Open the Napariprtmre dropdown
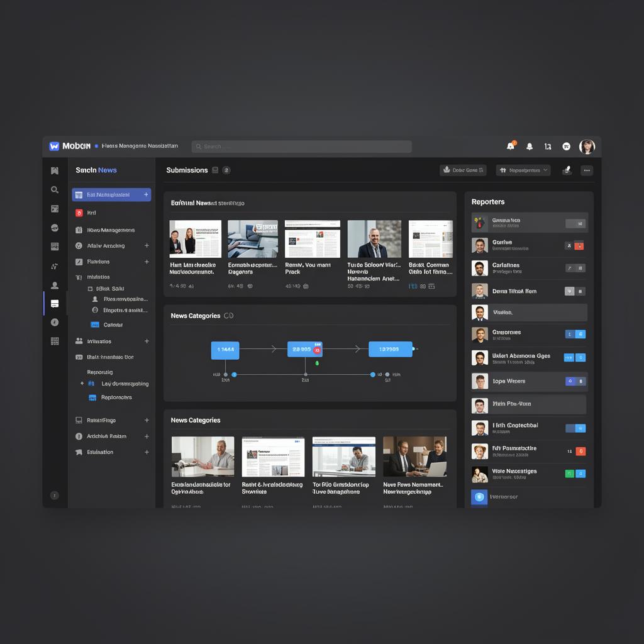This screenshot has height=644, width=644. click(x=523, y=170)
